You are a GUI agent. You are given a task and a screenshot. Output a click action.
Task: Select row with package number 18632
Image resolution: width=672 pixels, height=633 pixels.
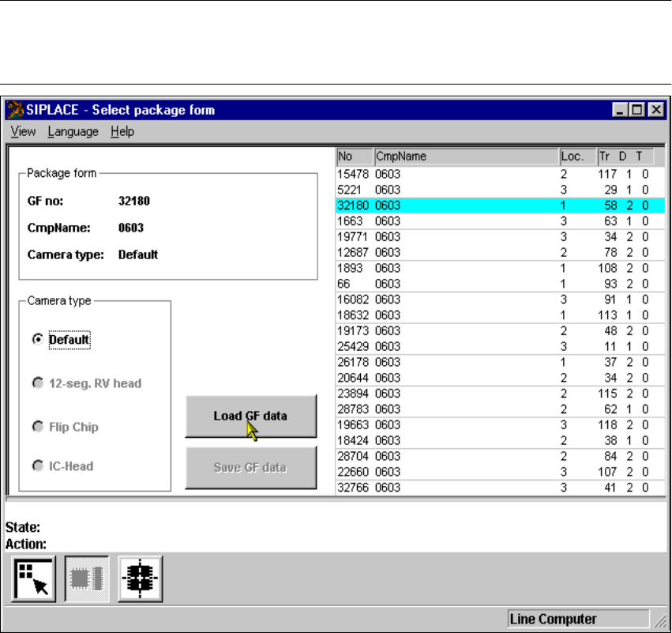pyautogui.click(x=500, y=315)
